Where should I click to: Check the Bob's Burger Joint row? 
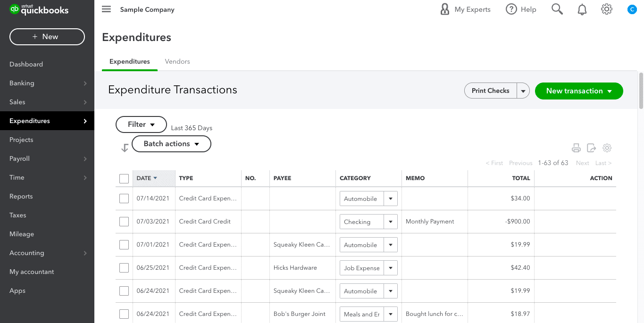coord(124,314)
